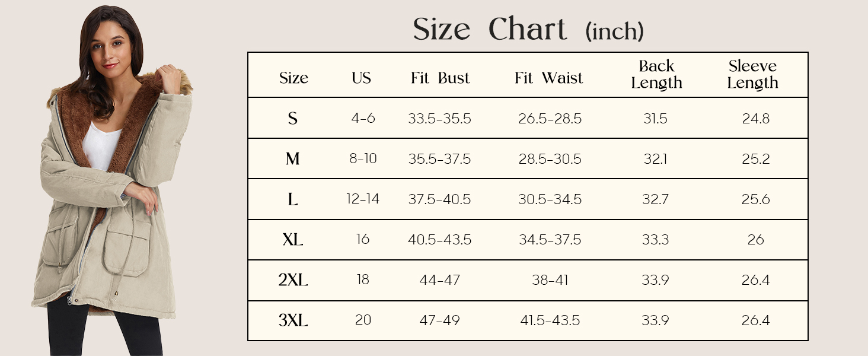Click the 41.5-43.5 waist measurement
Image resolution: width=868 pixels, height=356 pixels.
(550, 320)
